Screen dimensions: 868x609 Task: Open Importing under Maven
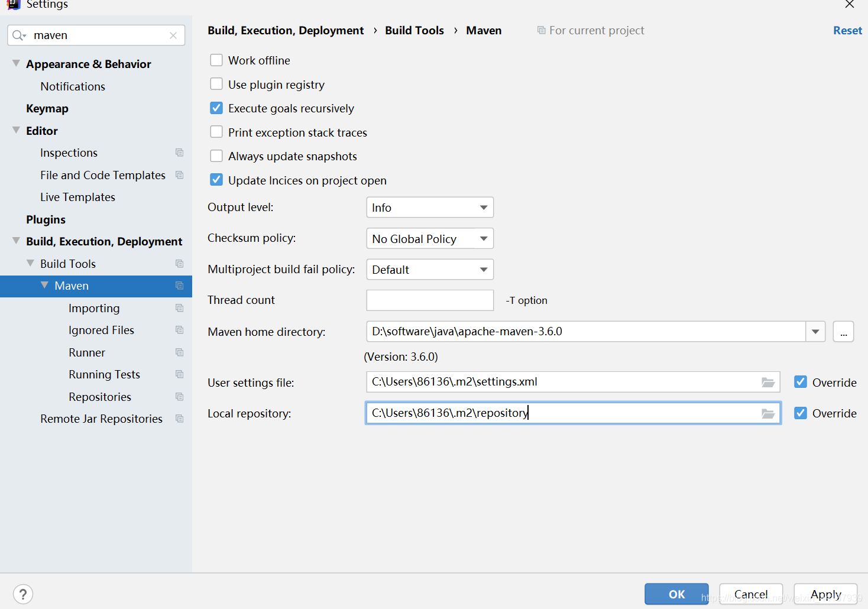[94, 308]
